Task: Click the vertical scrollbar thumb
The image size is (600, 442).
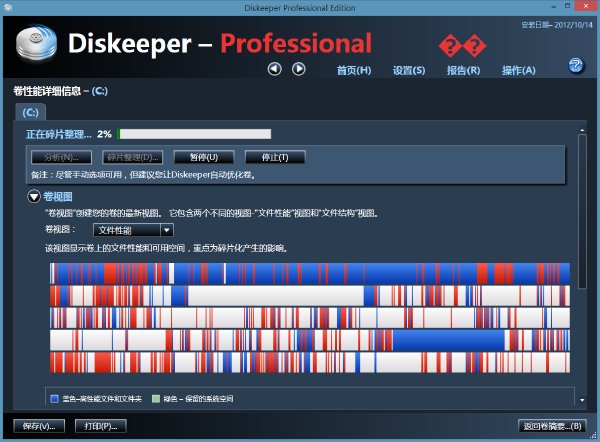Action: pos(582,212)
